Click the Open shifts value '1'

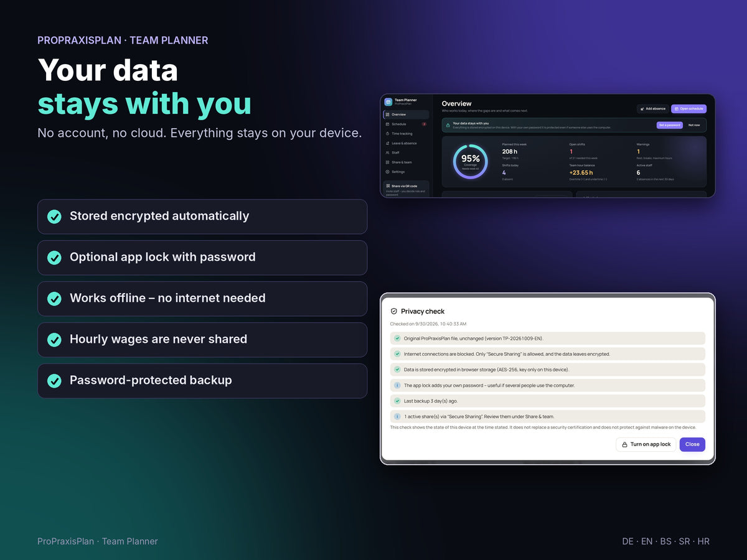571,152
